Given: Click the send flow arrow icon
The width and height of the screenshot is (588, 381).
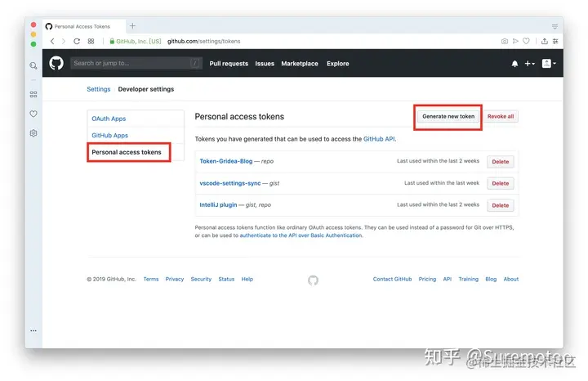Looking at the screenshot, I should tap(515, 41).
